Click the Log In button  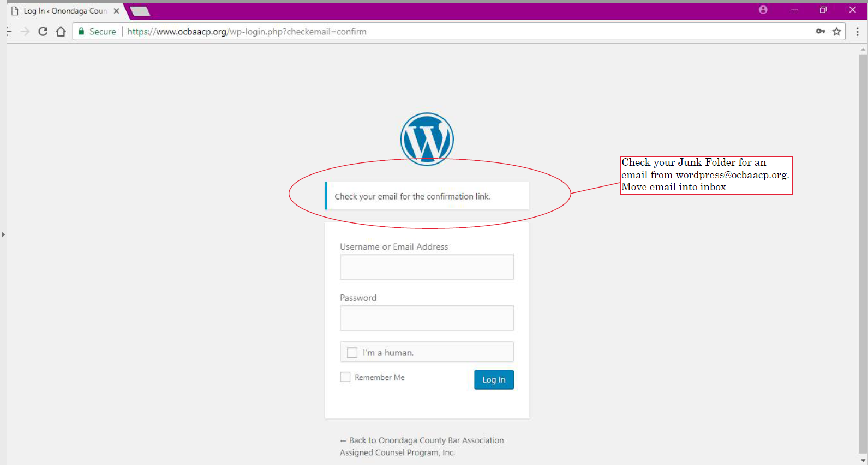494,379
